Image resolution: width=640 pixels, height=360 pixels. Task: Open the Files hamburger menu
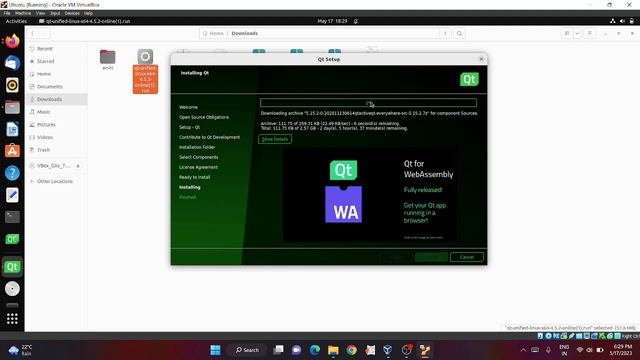(x=589, y=33)
